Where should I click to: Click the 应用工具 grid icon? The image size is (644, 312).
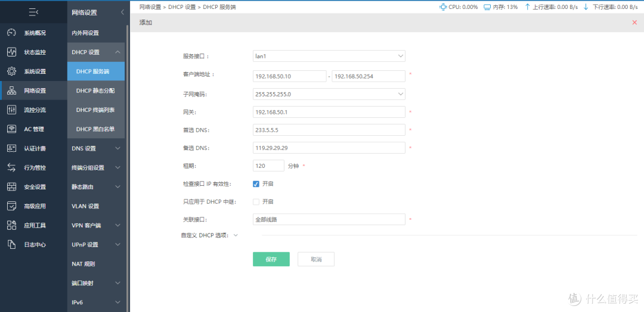tap(11, 225)
